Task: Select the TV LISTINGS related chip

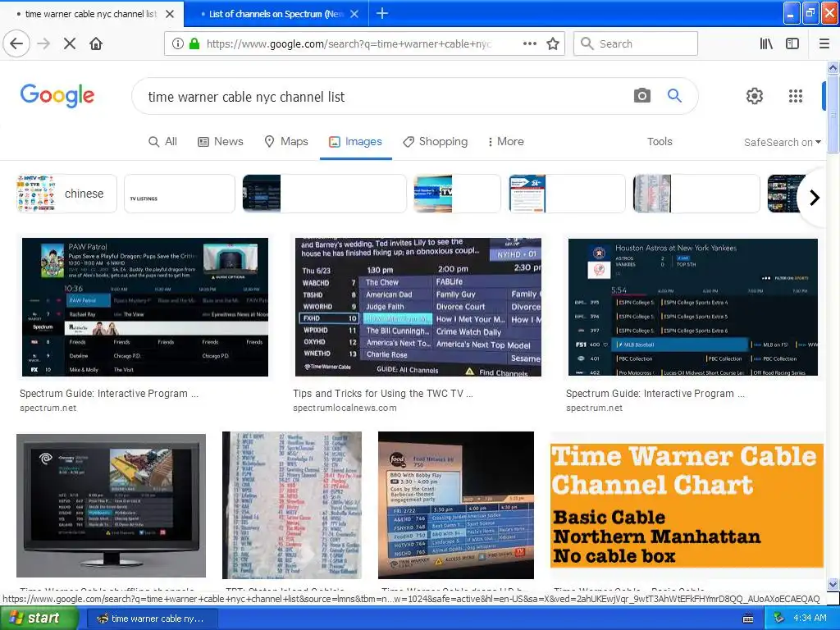Action: 180,194
